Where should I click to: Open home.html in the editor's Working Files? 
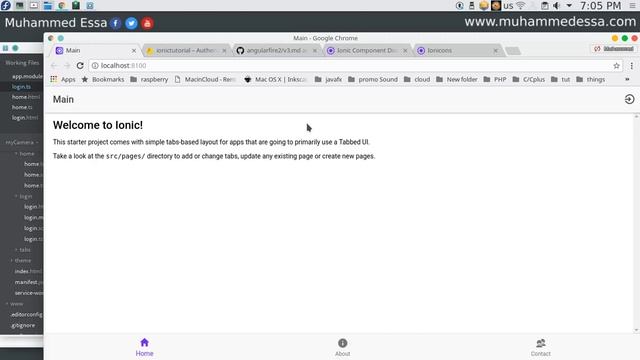25,97
